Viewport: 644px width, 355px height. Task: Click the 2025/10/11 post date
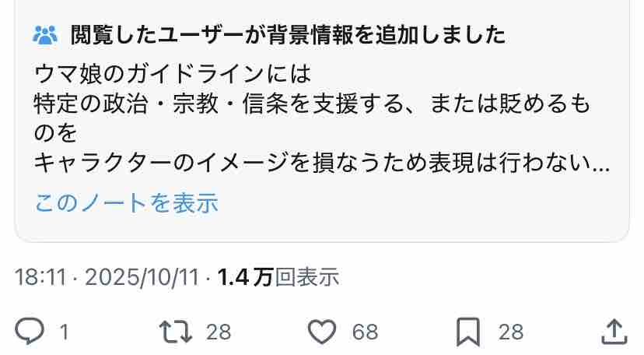142,277
